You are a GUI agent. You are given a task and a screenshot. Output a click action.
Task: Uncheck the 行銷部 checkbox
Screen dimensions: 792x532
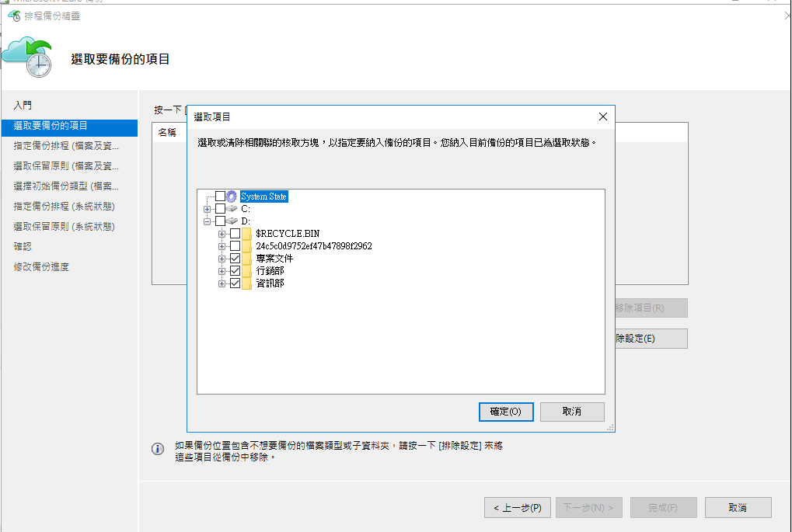(235, 270)
